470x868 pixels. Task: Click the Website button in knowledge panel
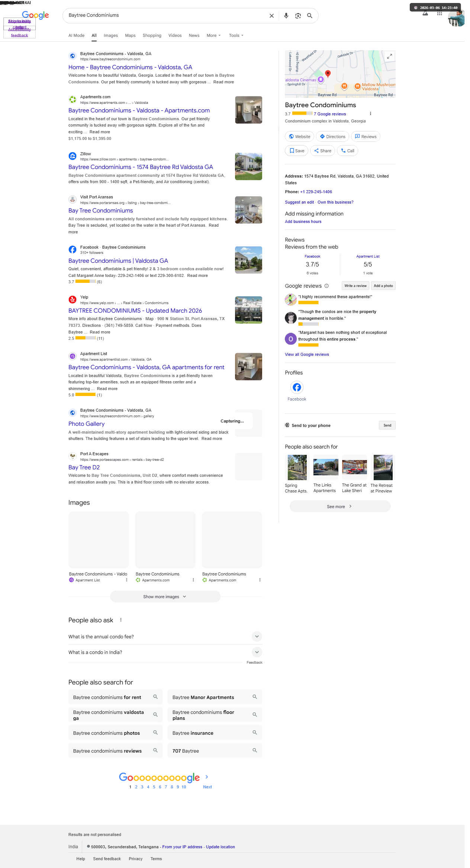[300, 137]
